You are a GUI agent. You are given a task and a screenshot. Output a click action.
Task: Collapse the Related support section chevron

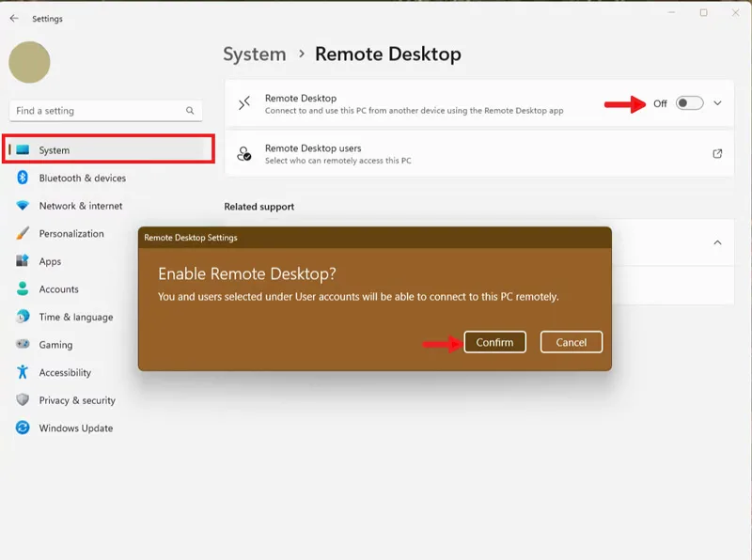point(717,242)
